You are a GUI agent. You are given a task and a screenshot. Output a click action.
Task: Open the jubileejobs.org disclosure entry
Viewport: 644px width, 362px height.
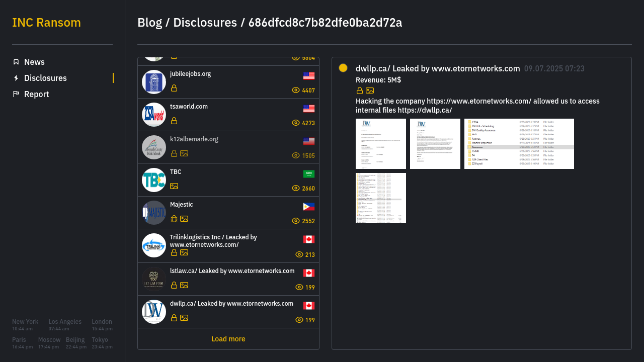(x=228, y=82)
